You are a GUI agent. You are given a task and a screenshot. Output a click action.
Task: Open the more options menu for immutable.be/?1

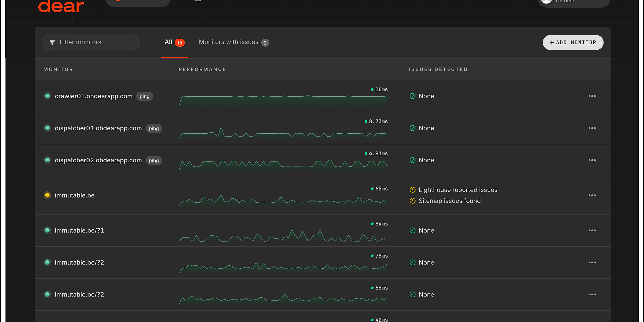[592, 230]
